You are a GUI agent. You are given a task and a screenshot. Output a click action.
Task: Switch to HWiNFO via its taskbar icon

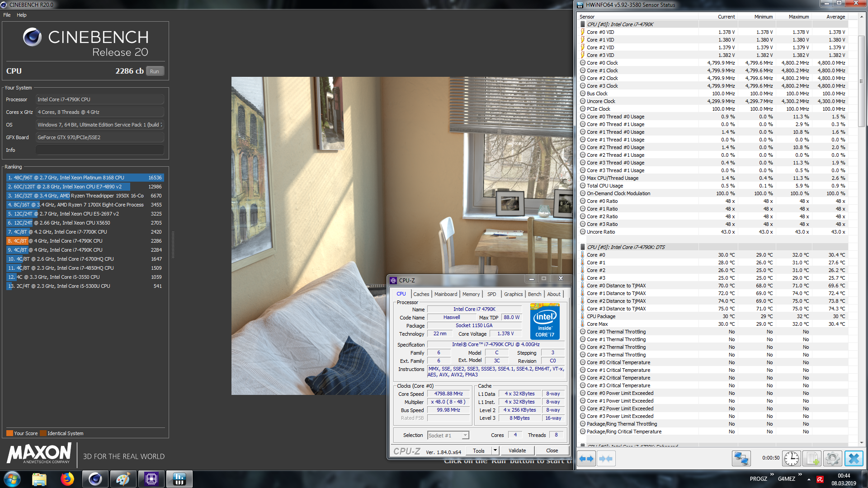pos(179,479)
